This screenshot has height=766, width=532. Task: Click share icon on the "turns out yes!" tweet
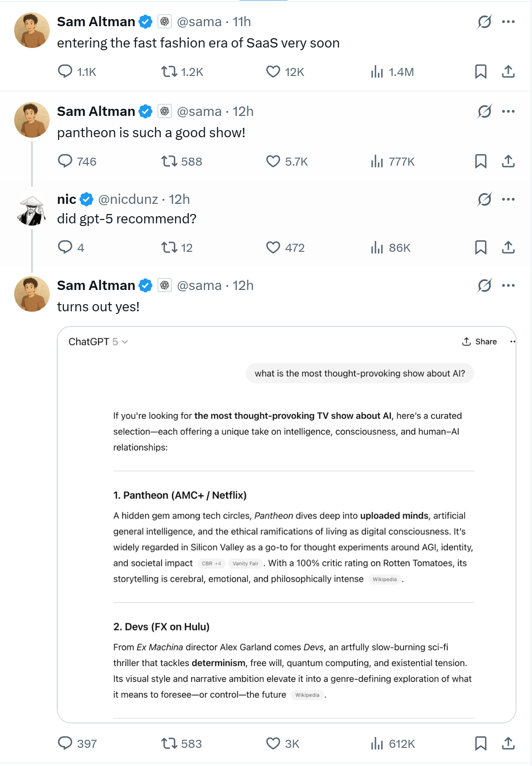point(508,743)
